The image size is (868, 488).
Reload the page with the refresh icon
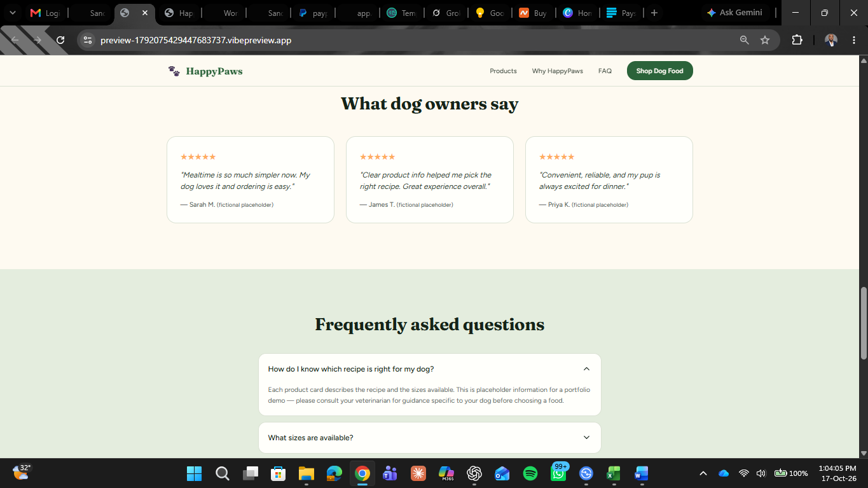coord(60,40)
